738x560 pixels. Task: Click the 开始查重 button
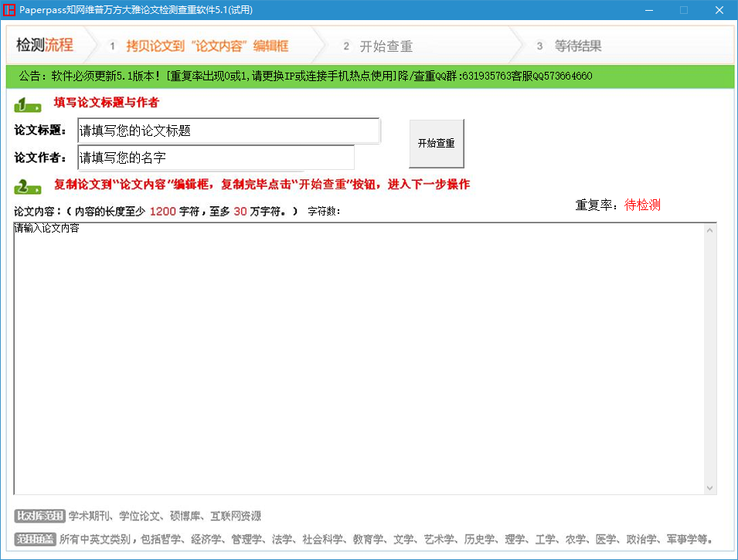(x=437, y=144)
